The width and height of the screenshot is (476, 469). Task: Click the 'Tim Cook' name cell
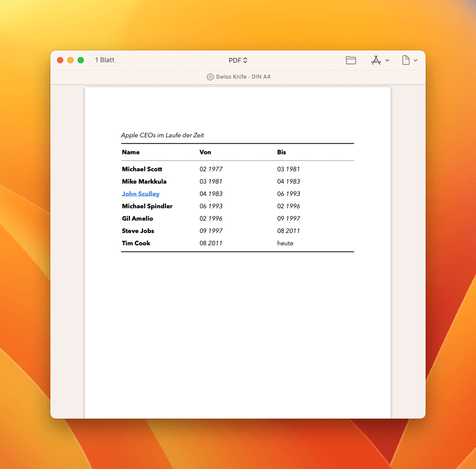coord(136,243)
